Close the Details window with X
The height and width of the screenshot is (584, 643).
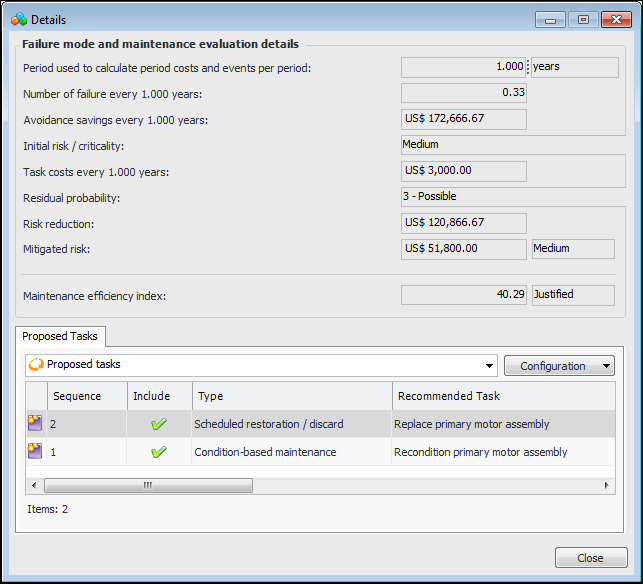616,20
